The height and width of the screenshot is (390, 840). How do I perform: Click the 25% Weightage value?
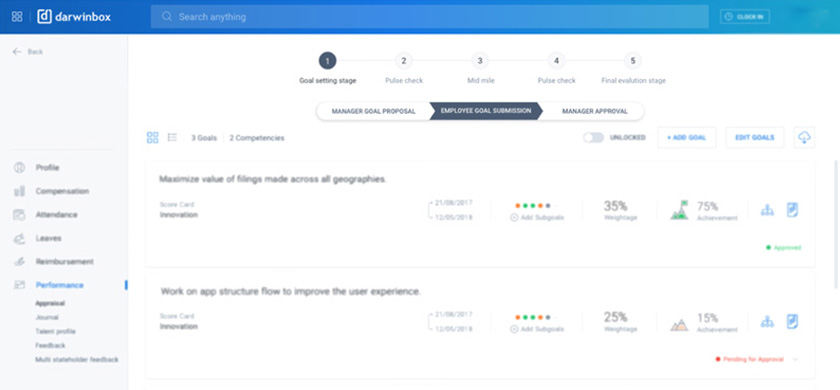tap(616, 317)
